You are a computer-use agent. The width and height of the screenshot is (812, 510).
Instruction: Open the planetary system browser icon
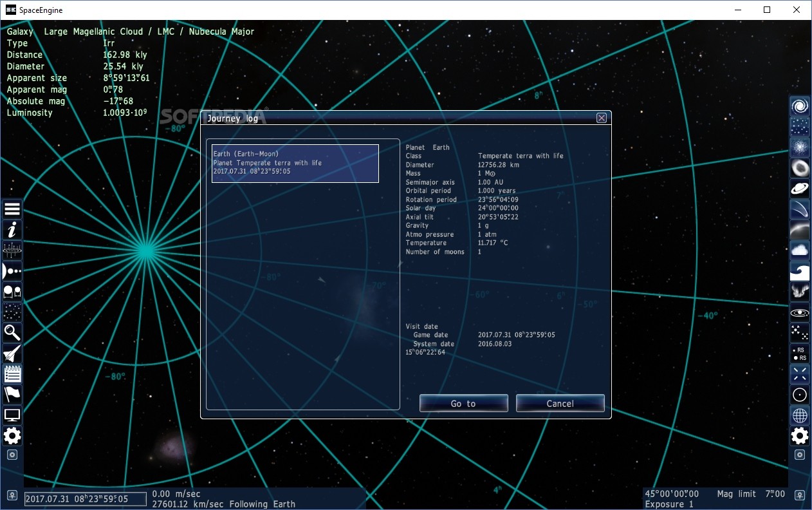point(12,270)
